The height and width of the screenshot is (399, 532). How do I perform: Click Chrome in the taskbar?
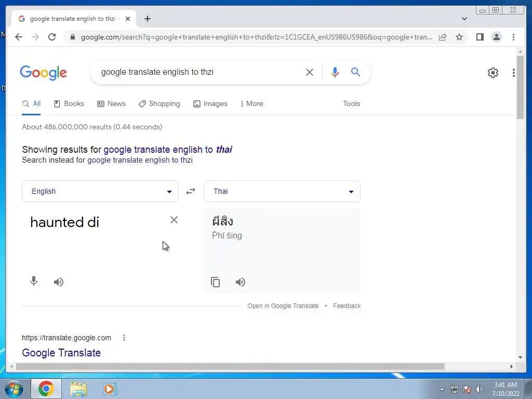click(46, 389)
